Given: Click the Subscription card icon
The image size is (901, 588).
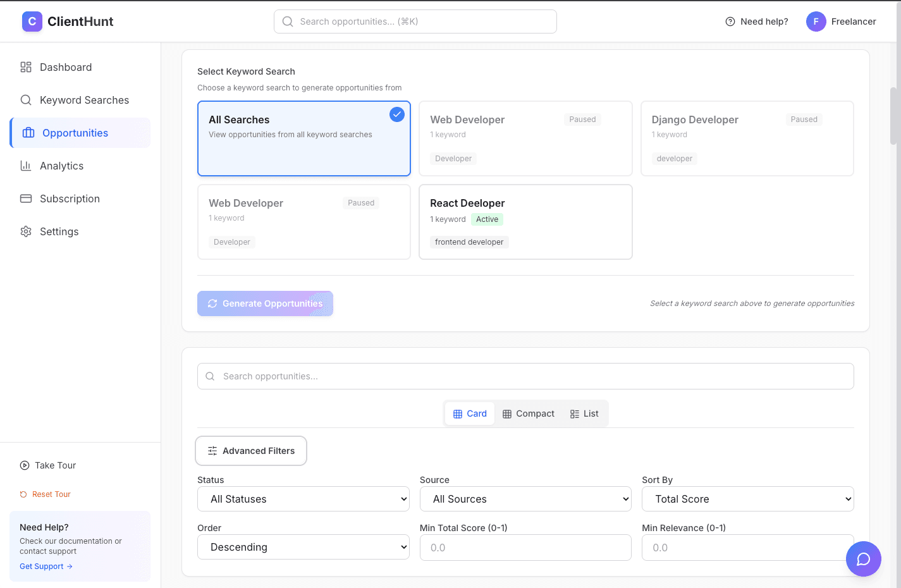Looking at the screenshot, I should point(26,199).
